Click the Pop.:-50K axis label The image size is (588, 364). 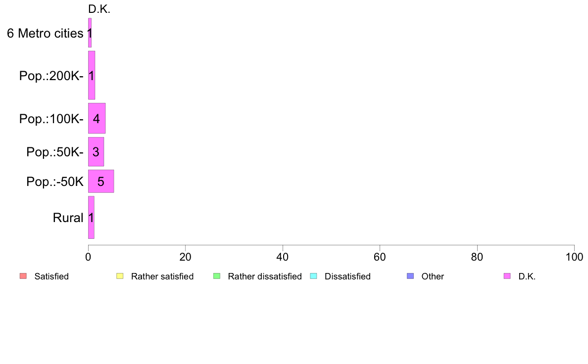(x=55, y=182)
